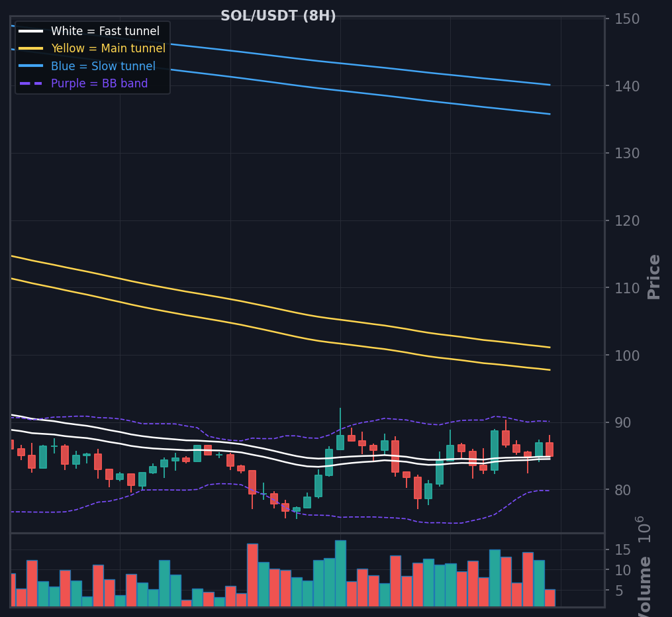Click the white Fast tunnel legend line

[x=31, y=31]
